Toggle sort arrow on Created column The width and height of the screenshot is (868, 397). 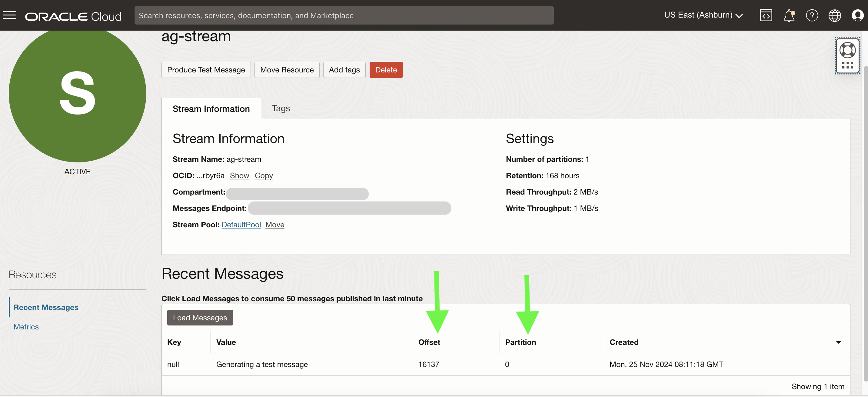pyautogui.click(x=838, y=342)
